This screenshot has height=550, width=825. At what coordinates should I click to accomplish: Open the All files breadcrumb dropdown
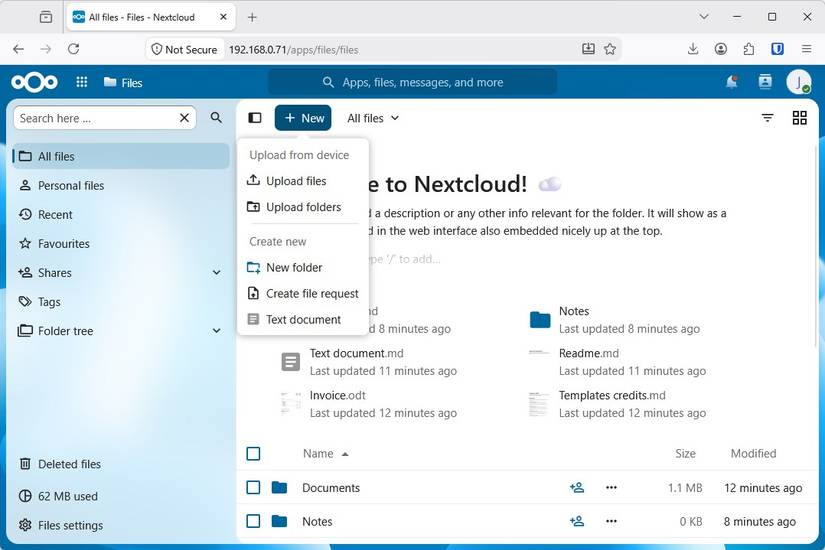point(373,118)
